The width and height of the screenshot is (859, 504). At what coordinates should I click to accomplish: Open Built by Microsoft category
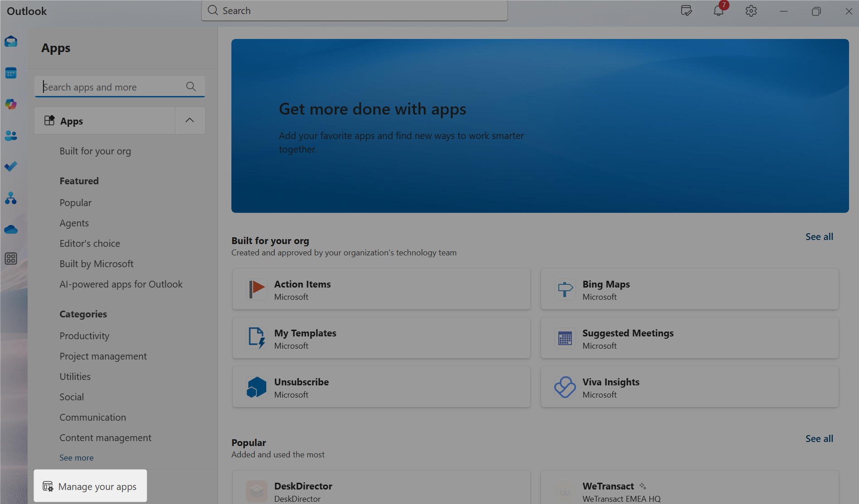(x=96, y=264)
